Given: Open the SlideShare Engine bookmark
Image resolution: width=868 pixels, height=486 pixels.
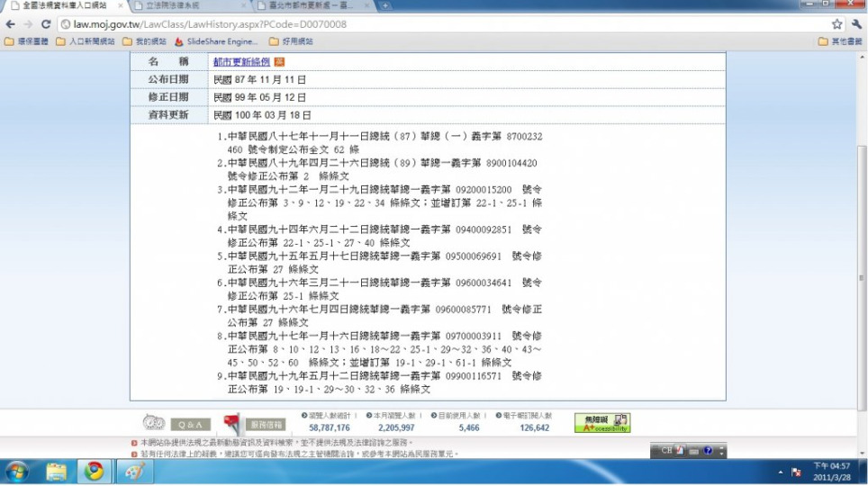Looking at the screenshot, I should [x=216, y=41].
